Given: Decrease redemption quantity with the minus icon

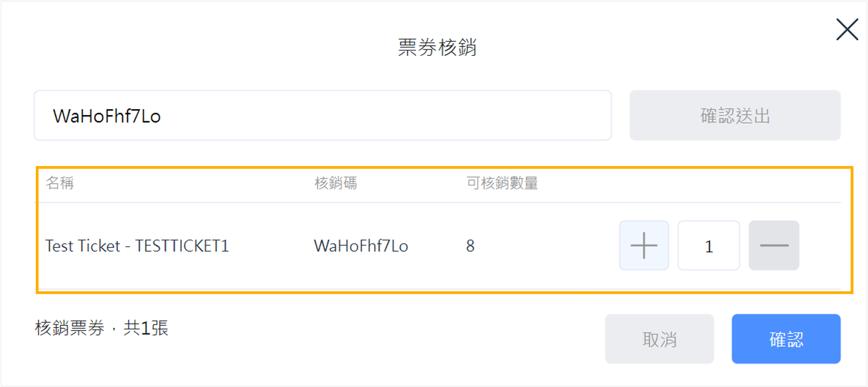Looking at the screenshot, I should pos(774,246).
